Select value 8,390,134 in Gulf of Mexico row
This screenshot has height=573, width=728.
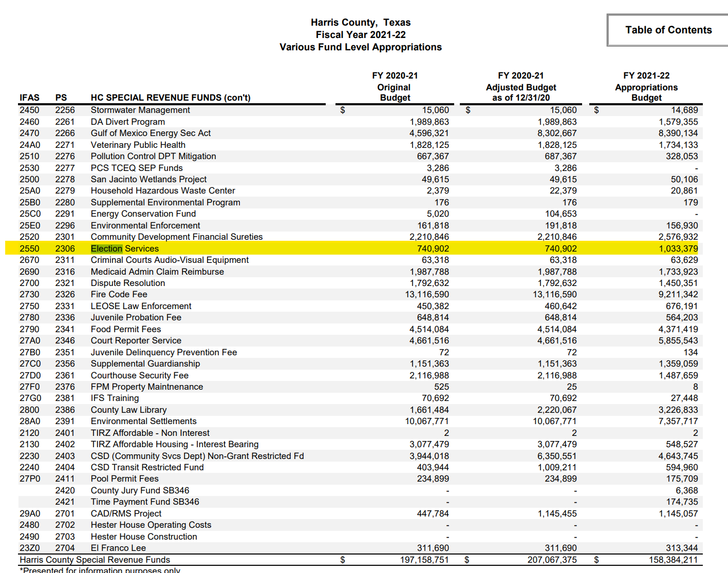coord(678,133)
